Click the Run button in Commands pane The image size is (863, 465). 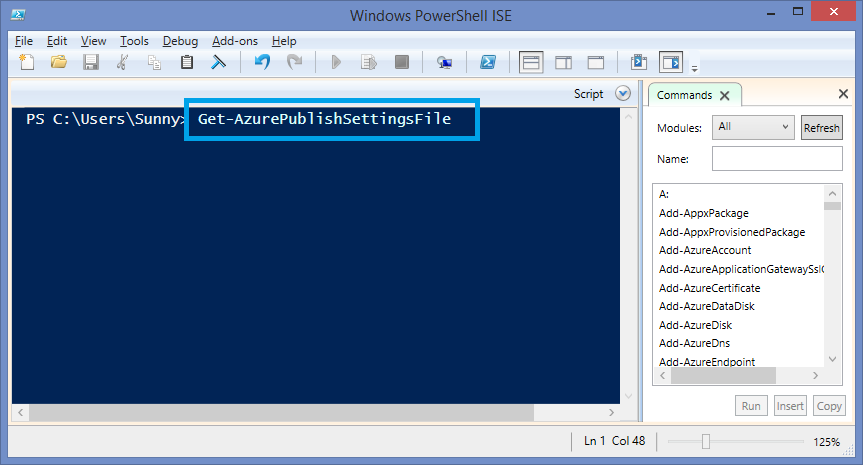pos(751,406)
